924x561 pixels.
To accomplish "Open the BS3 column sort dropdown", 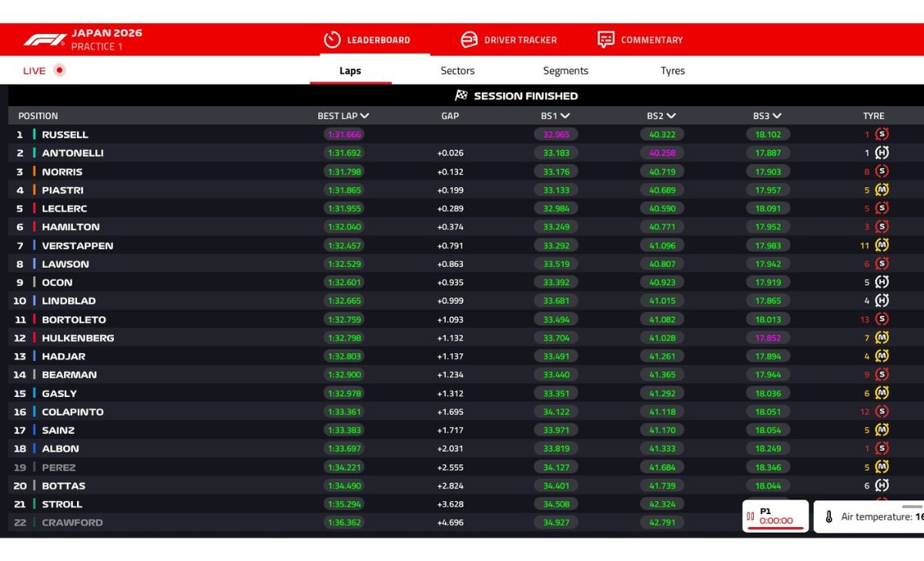I will click(x=777, y=115).
